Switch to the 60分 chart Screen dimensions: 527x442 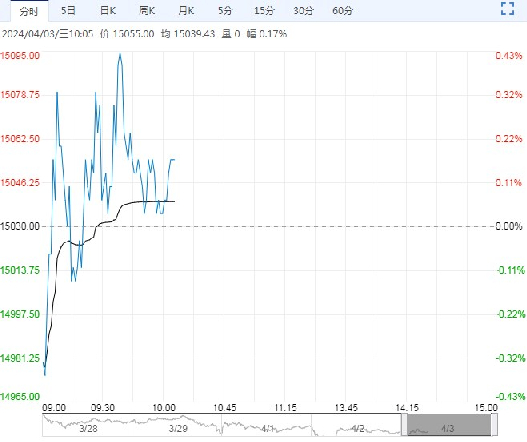pos(342,11)
